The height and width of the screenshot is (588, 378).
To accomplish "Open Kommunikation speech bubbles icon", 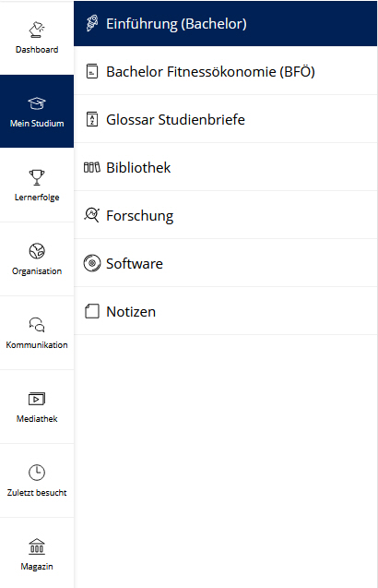I will (37, 325).
